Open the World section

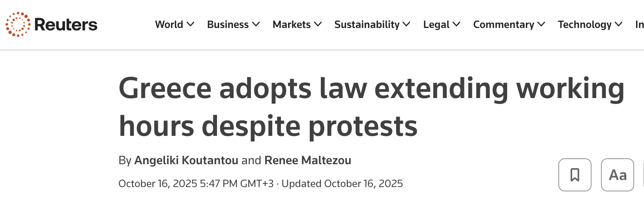(169, 24)
